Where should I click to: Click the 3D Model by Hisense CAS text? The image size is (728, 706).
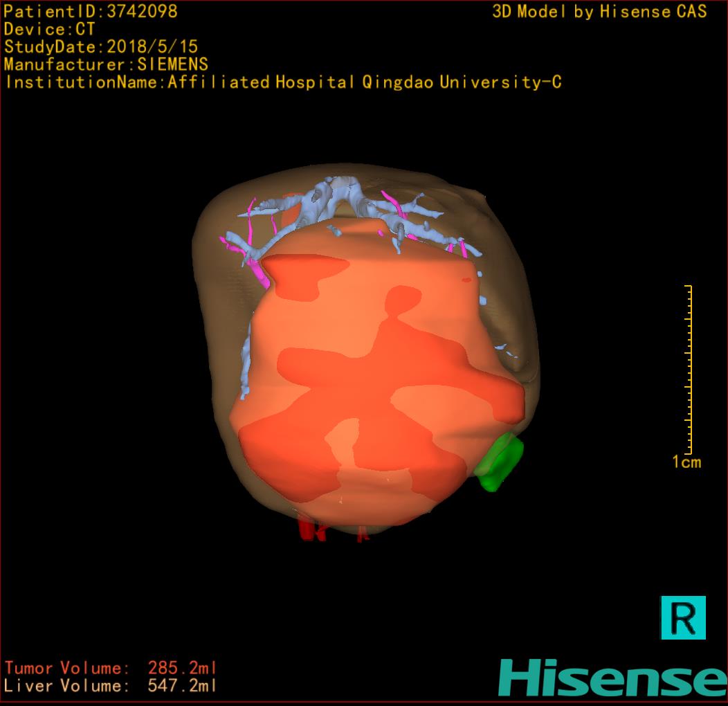click(599, 12)
